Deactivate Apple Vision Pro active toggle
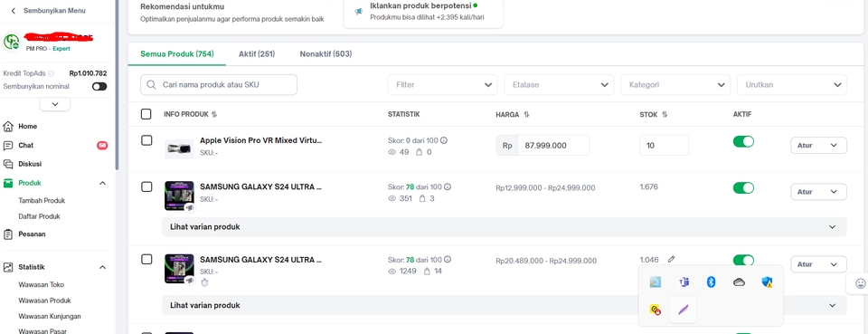 coord(743,142)
